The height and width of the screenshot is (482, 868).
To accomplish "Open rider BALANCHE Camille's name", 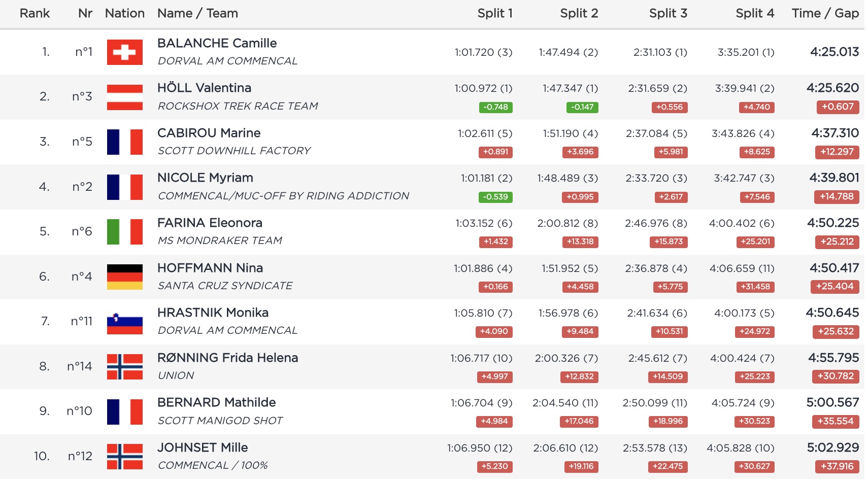I will point(217,43).
